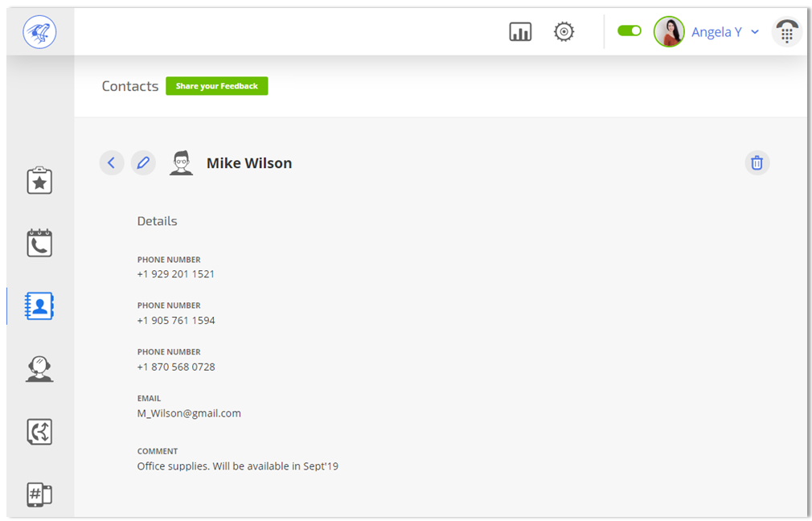Toggle the green availability switch

click(630, 31)
